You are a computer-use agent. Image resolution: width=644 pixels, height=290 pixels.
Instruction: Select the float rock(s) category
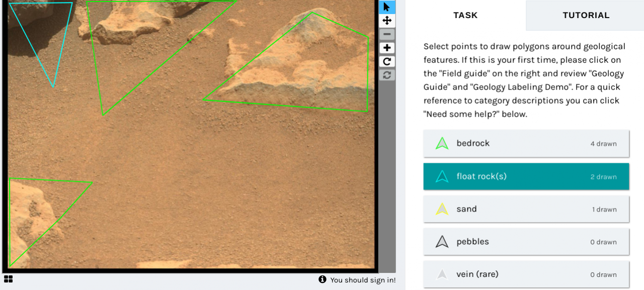pos(526,176)
